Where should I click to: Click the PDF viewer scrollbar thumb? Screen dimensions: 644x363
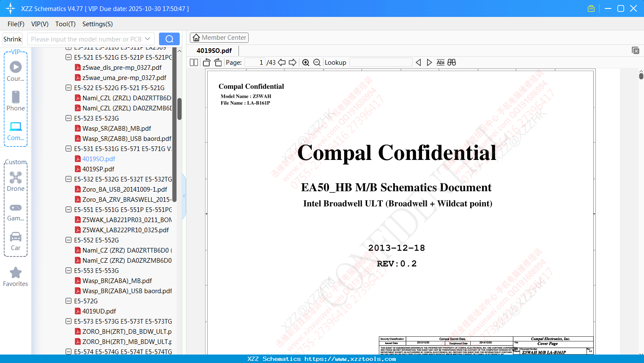pos(641,76)
